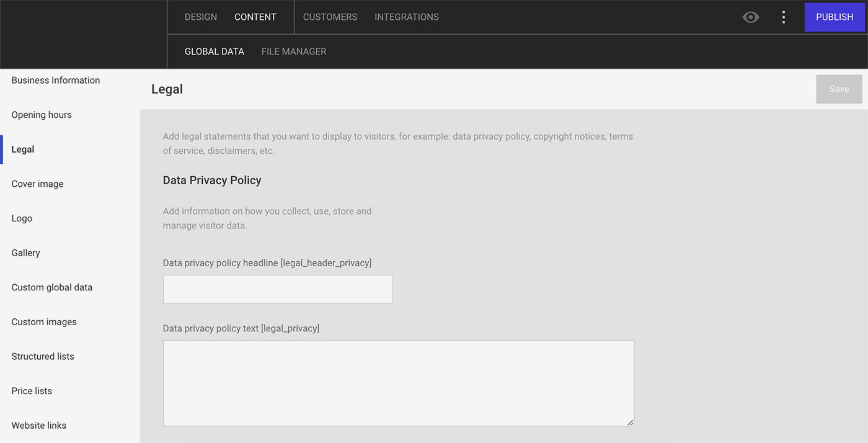This screenshot has height=443, width=868.
Task: Switch to File Manager sub-tab
Action: (294, 51)
